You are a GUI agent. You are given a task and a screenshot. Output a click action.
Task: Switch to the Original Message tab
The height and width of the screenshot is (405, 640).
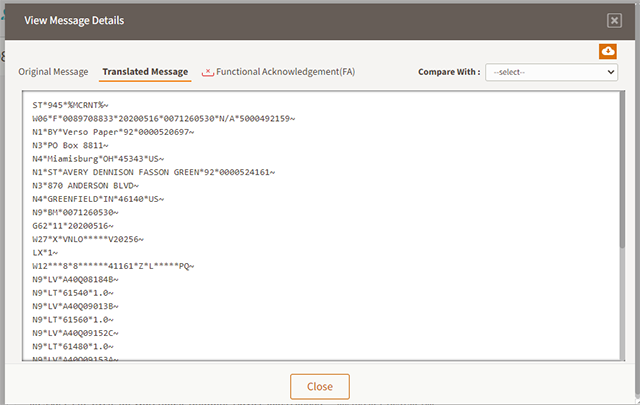pos(54,73)
